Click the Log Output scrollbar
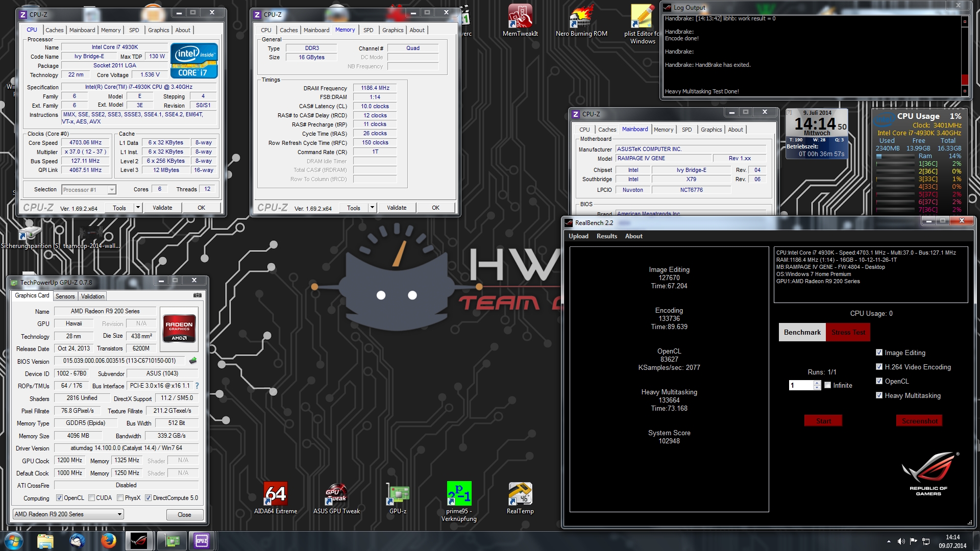This screenshot has width=980, height=551. click(964, 56)
